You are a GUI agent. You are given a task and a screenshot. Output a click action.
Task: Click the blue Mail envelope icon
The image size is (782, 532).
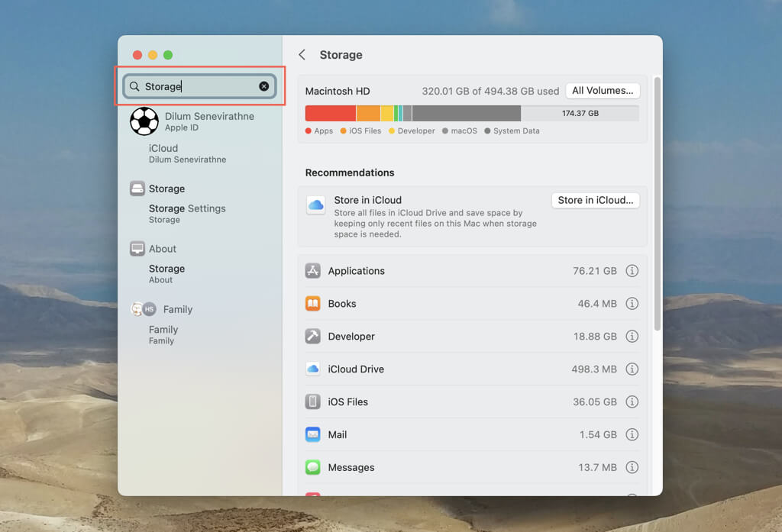click(x=312, y=434)
